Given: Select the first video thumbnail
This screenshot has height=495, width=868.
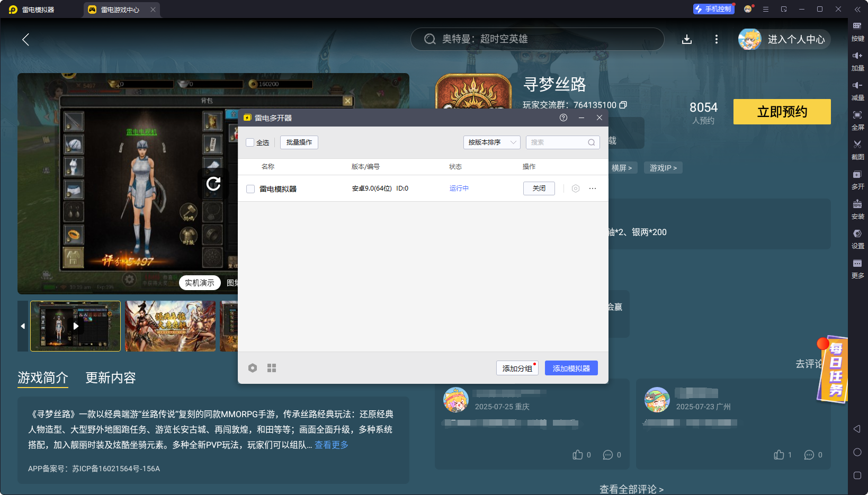Looking at the screenshot, I should click(76, 326).
